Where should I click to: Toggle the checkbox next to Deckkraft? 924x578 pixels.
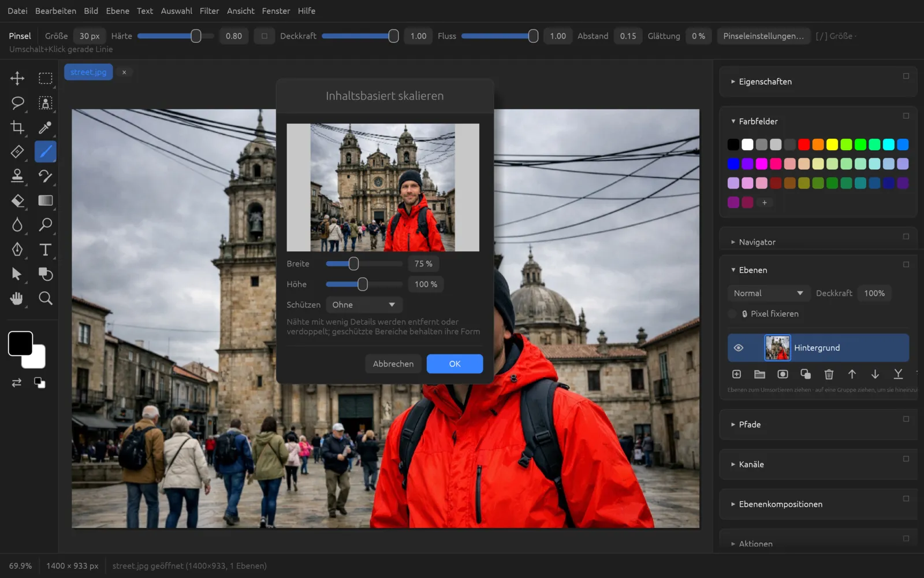click(x=264, y=36)
